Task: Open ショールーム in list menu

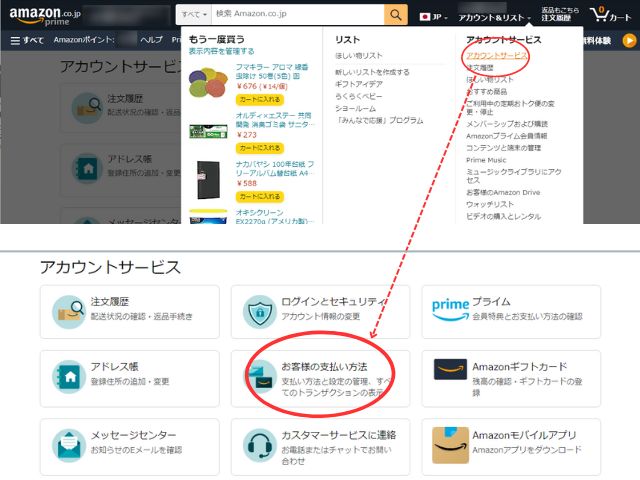Action: pyautogui.click(x=355, y=109)
